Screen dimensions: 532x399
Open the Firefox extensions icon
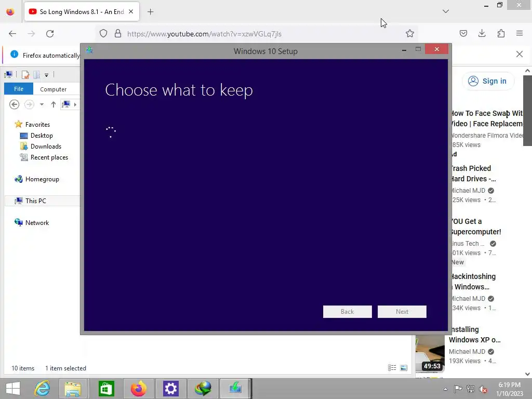(501, 33)
